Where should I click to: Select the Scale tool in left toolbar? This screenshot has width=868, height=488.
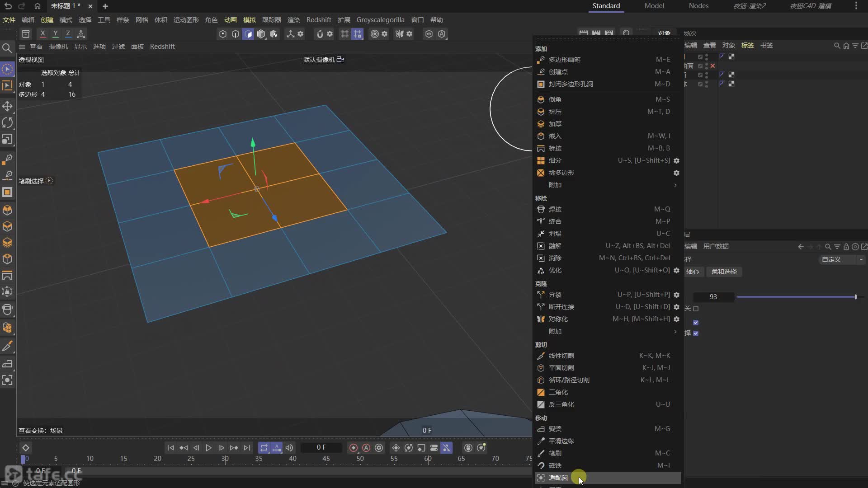point(7,139)
